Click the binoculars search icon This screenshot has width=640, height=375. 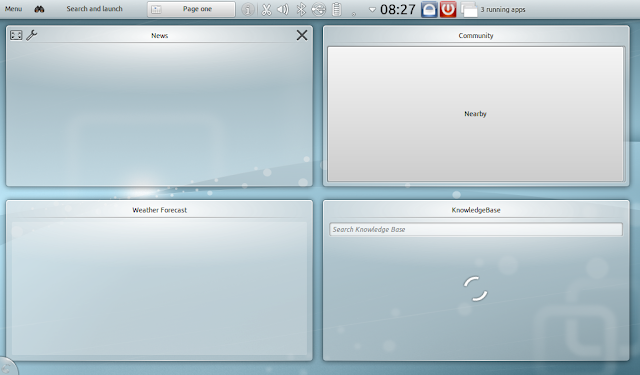39,9
